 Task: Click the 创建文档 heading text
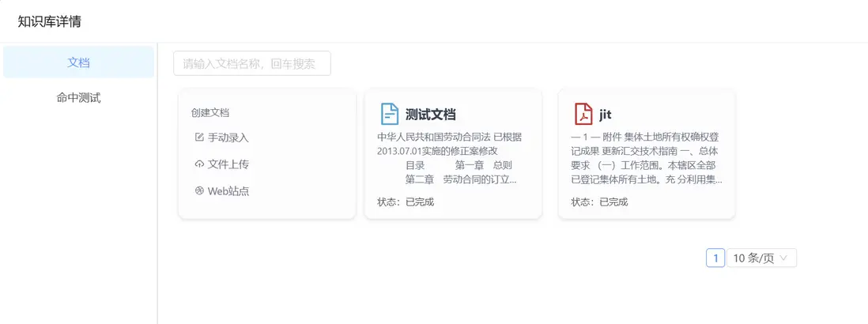(210, 113)
